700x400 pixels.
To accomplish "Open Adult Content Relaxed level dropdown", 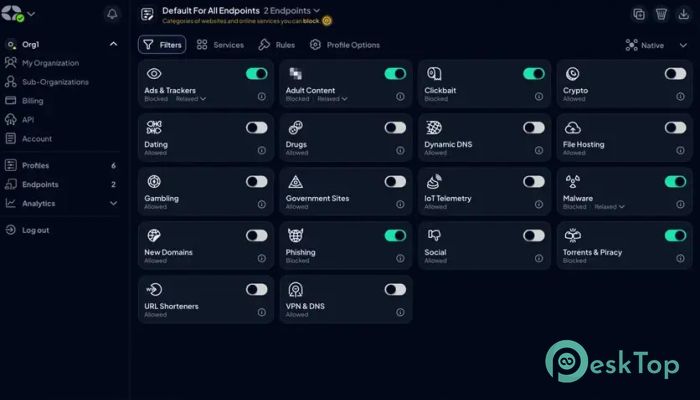I will tap(332, 99).
